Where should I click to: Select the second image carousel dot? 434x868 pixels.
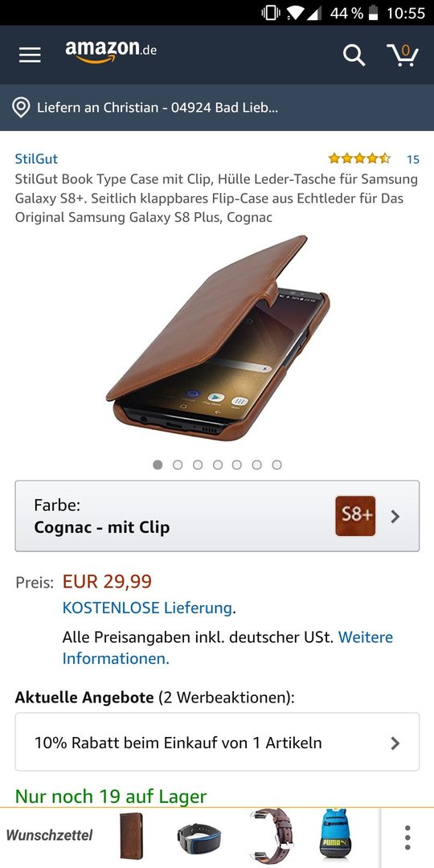178,465
